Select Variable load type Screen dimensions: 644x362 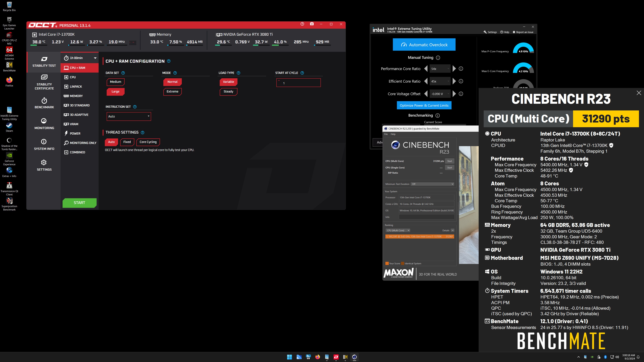click(x=228, y=82)
